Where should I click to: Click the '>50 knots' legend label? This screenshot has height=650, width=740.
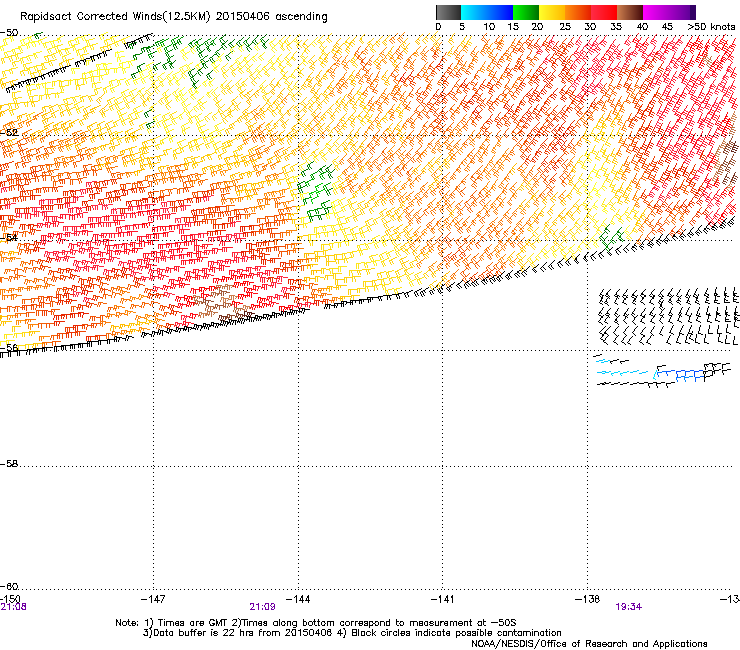click(x=711, y=27)
